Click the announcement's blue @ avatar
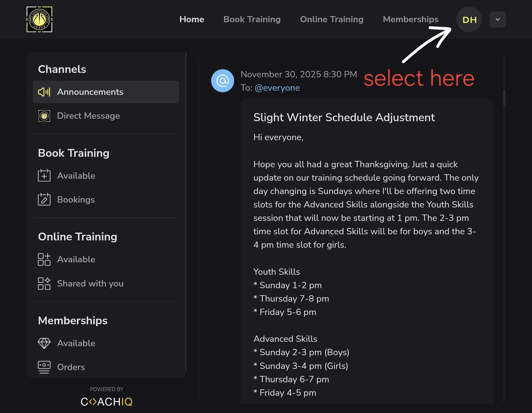The image size is (532, 413). pyautogui.click(x=222, y=81)
